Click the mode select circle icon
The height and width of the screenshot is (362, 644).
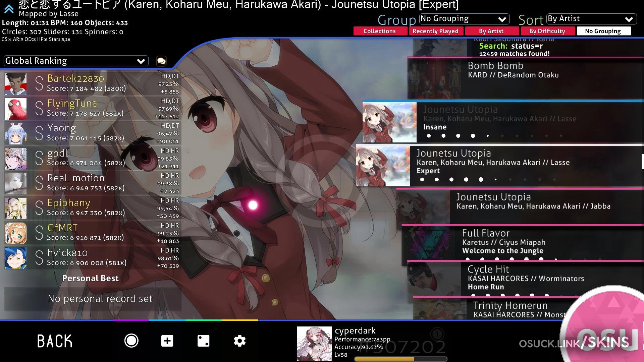(131, 341)
